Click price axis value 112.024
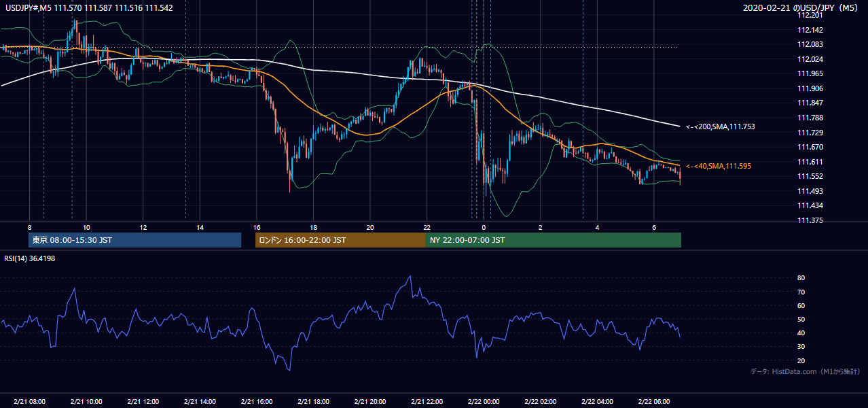This screenshot has width=868, height=408. (809, 59)
